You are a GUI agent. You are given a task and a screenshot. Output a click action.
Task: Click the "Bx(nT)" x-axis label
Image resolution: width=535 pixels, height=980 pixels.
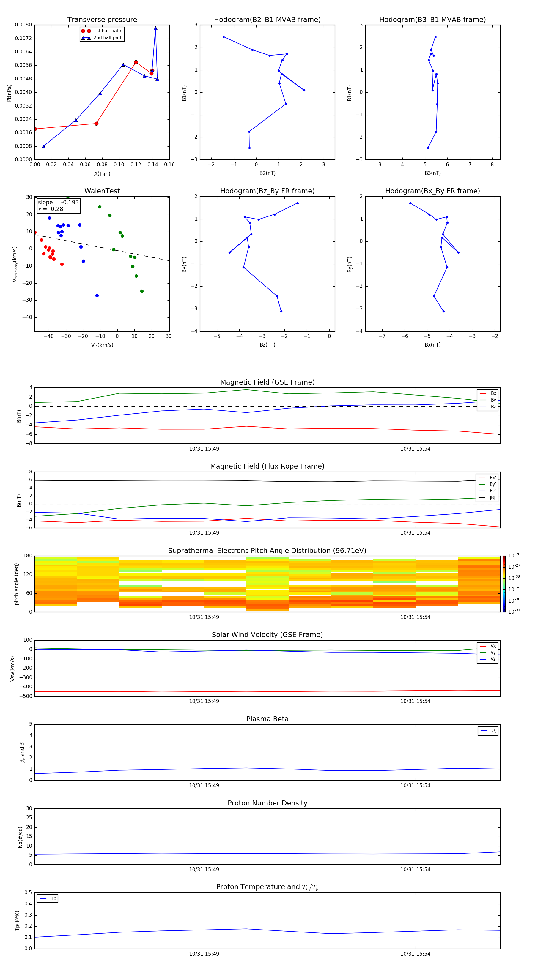[x=432, y=345]
